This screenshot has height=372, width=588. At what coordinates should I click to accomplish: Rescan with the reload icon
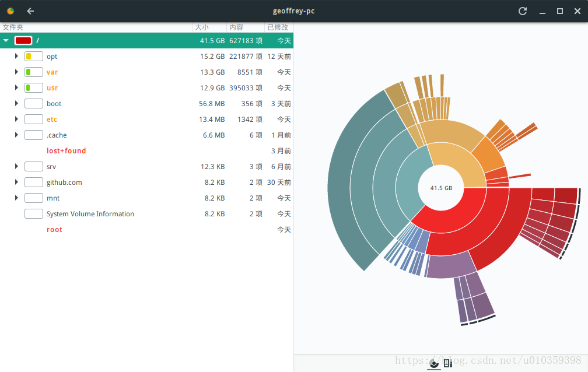point(523,11)
